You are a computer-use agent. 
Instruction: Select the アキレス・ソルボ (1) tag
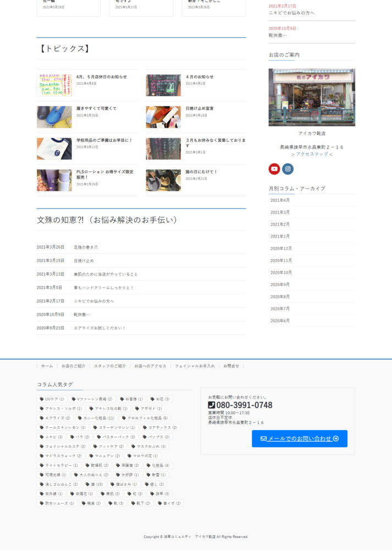[x=60, y=409]
